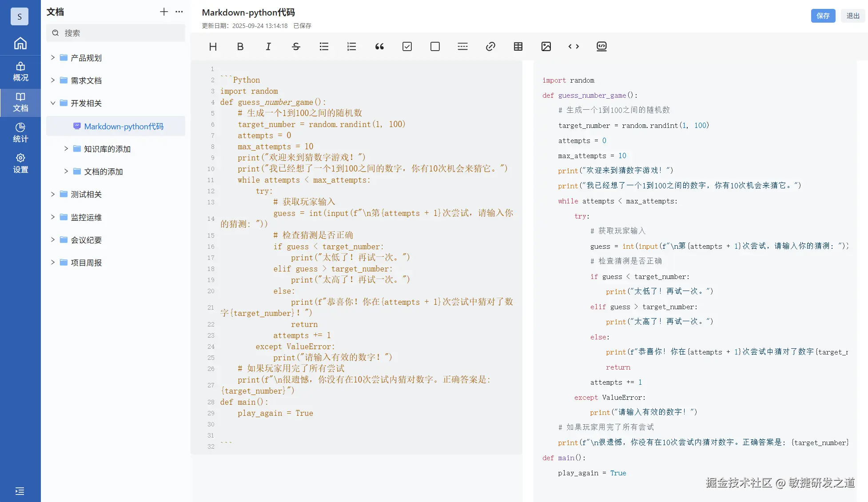Apply italic formatting icon
This screenshot has height=502, width=868.
[x=268, y=47]
